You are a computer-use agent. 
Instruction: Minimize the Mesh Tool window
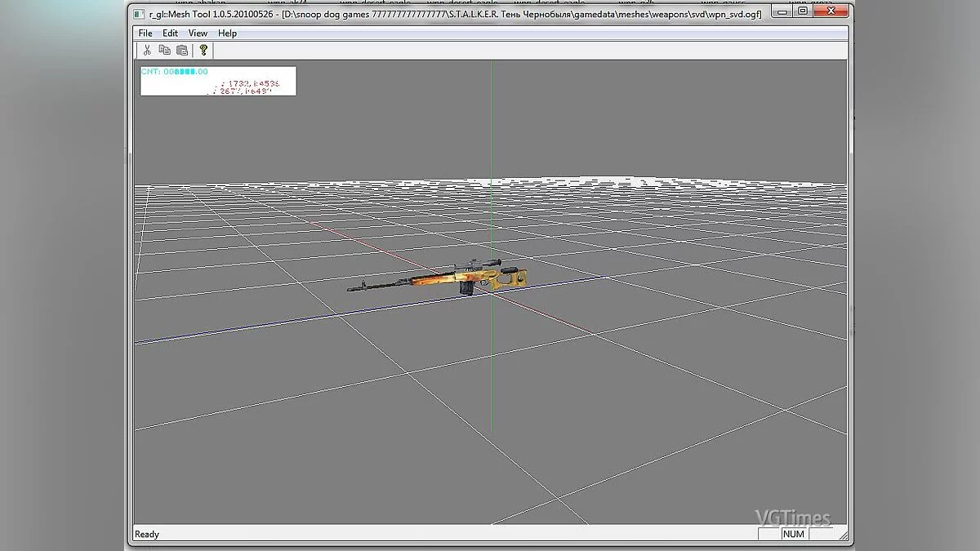782,11
